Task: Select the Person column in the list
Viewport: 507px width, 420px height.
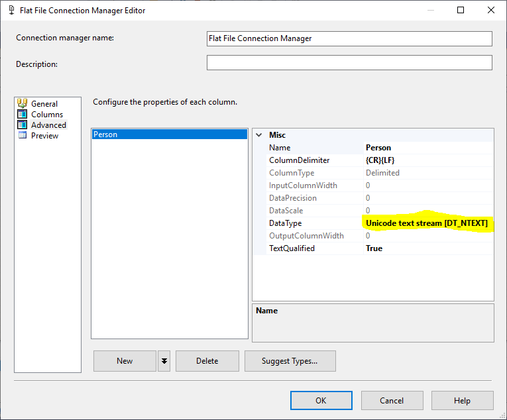Action: (170, 134)
